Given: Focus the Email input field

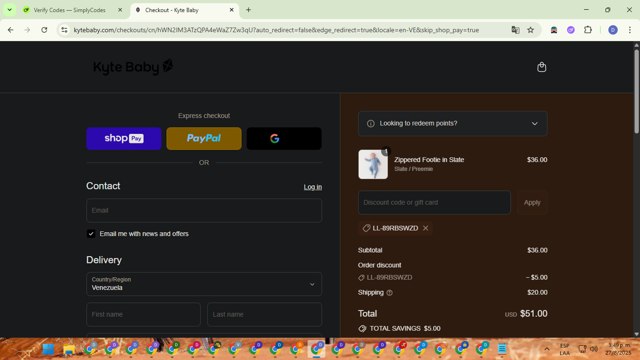Looking at the screenshot, I should (x=204, y=210).
